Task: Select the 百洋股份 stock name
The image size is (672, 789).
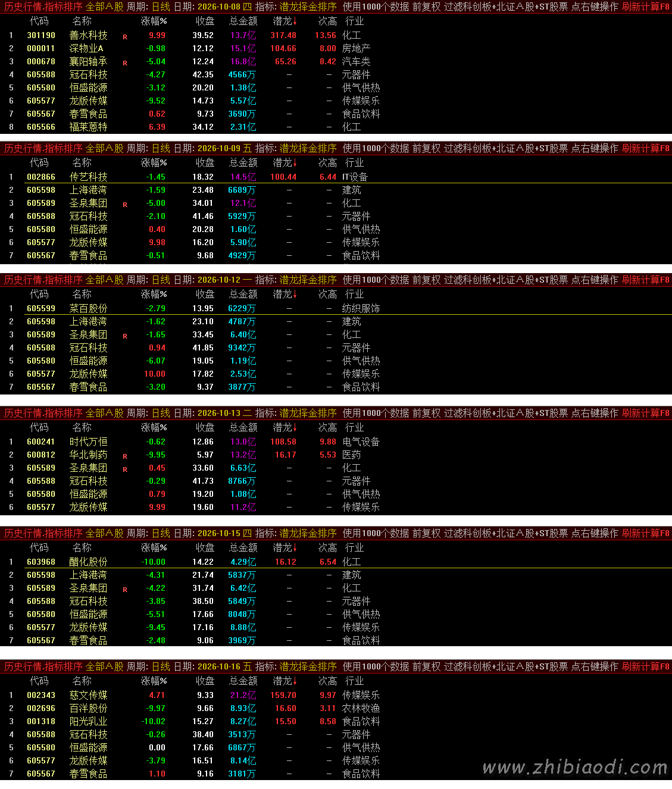Action: [89, 708]
